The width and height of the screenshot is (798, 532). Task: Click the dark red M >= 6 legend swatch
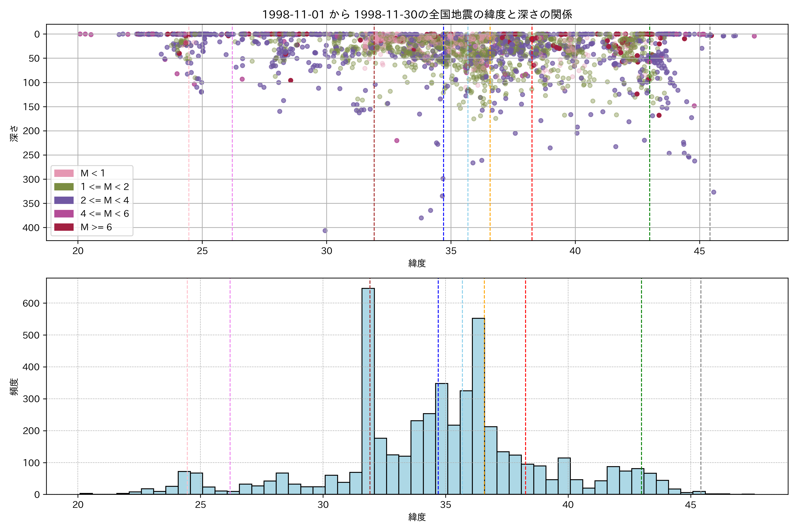point(64,227)
